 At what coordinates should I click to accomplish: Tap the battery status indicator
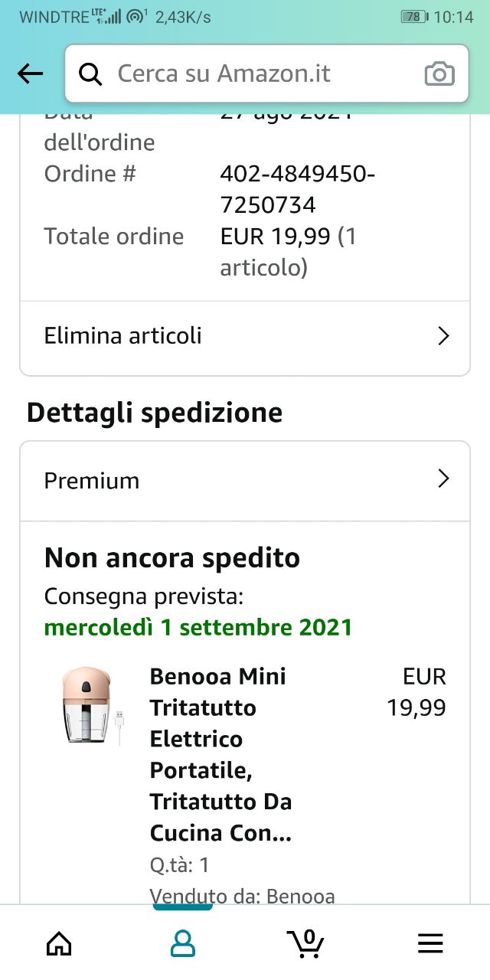point(414,17)
